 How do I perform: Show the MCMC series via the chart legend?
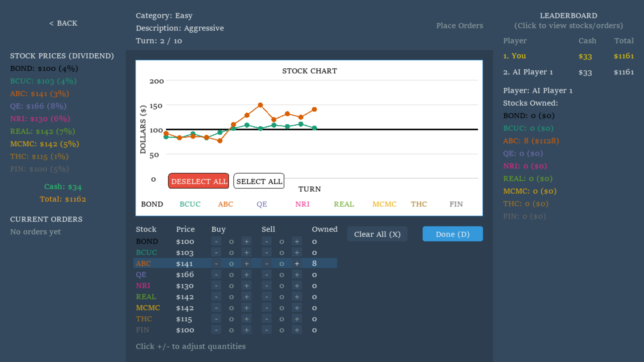pyautogui.click(x=384, y=204)
